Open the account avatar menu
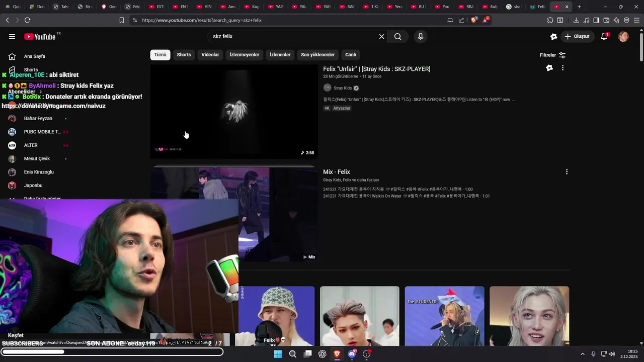Image resolution: width=644 pixels, height=362 pixels. tap(623, 36)
